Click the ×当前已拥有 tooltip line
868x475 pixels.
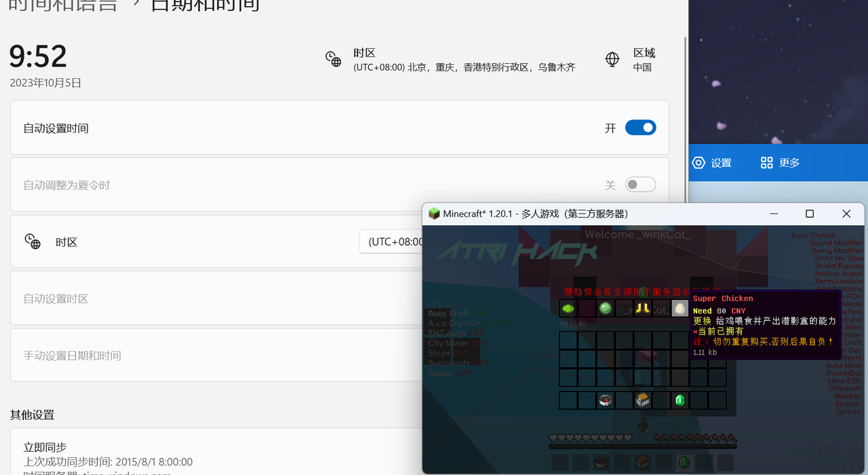[717, 331]
